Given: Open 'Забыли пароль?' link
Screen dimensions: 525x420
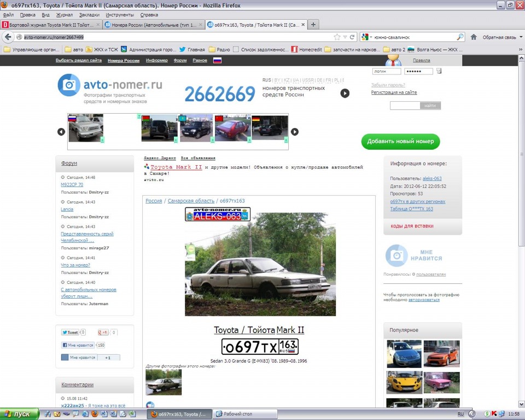Looking at the screenshot, I should tap(388, 85).
